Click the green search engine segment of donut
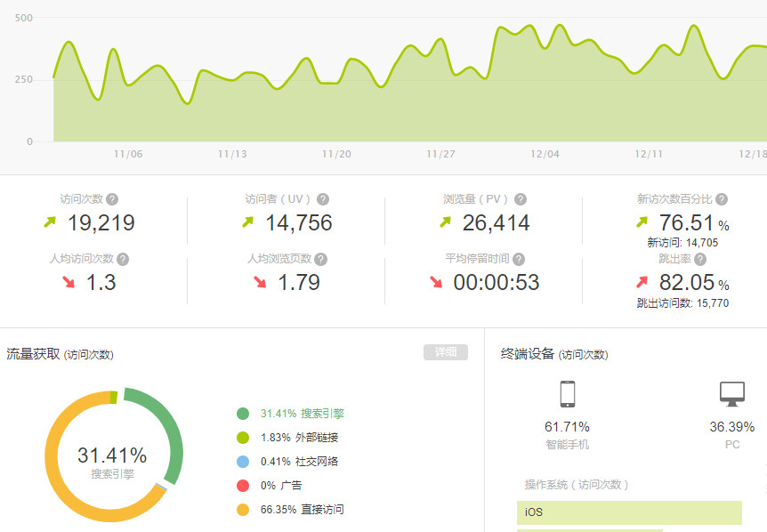767x532 pixels. [173, 431]
